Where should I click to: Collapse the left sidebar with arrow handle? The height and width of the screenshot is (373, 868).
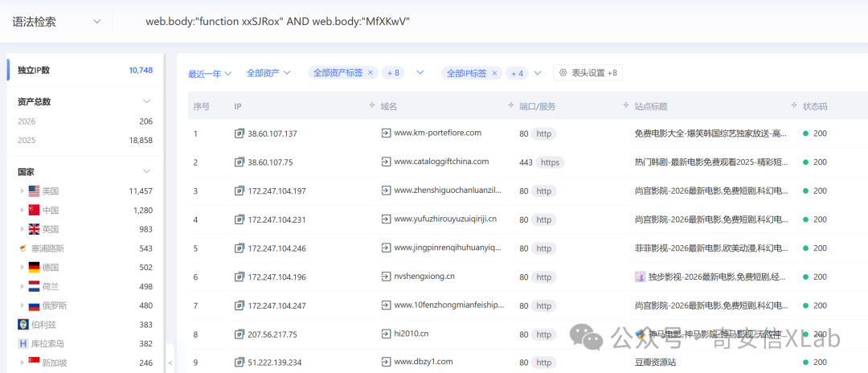coord(170,363)
